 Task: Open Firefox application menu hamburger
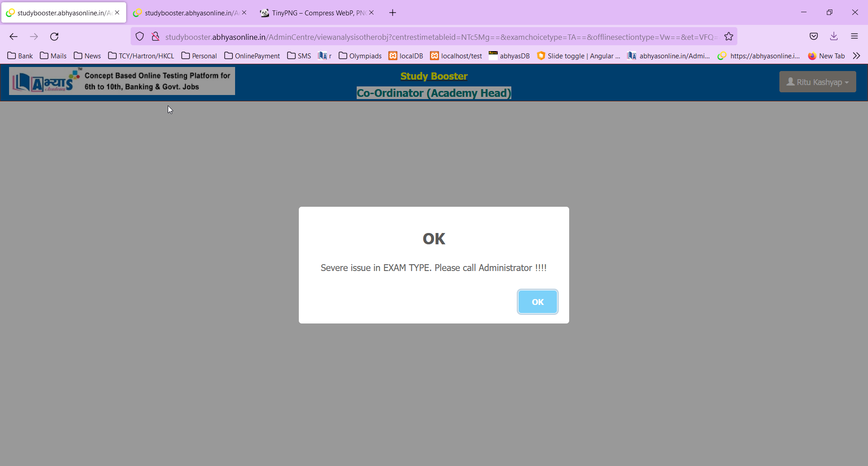[854, 37]
